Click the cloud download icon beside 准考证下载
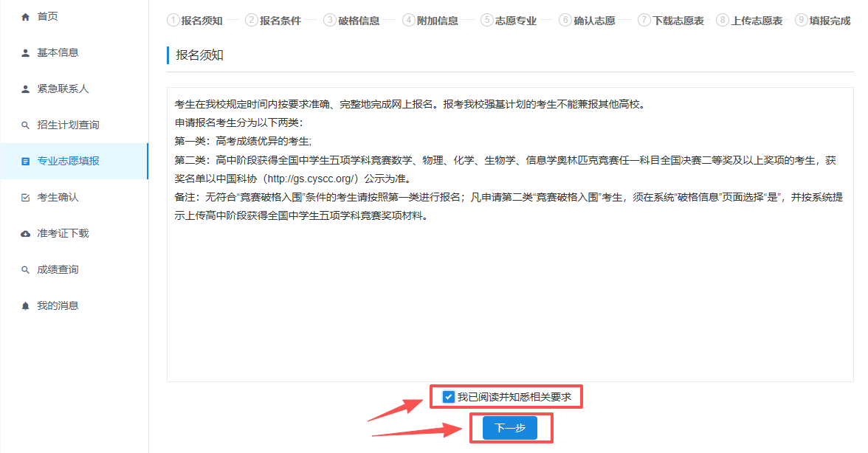Screen dimensions: 868x453 coord(26,233)
